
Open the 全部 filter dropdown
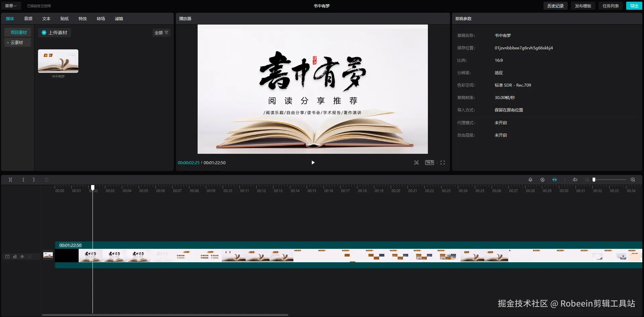point(161,33)
